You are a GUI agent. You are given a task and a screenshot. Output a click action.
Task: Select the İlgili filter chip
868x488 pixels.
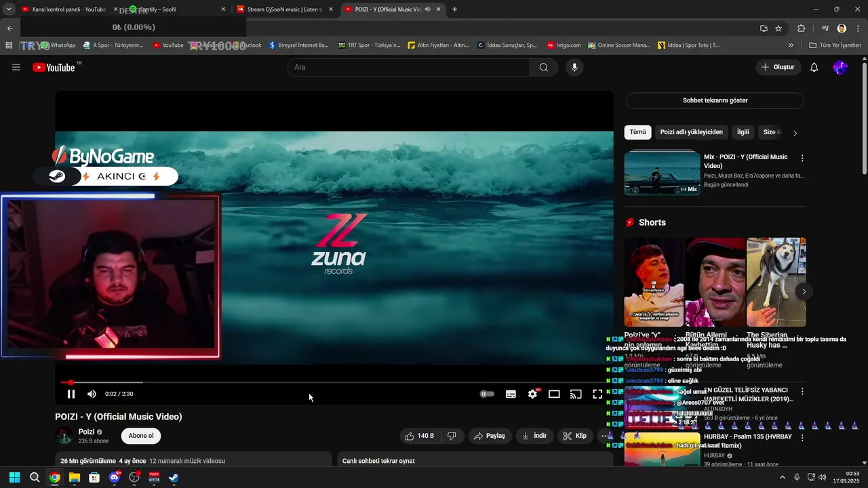click(x=743, y=132)
